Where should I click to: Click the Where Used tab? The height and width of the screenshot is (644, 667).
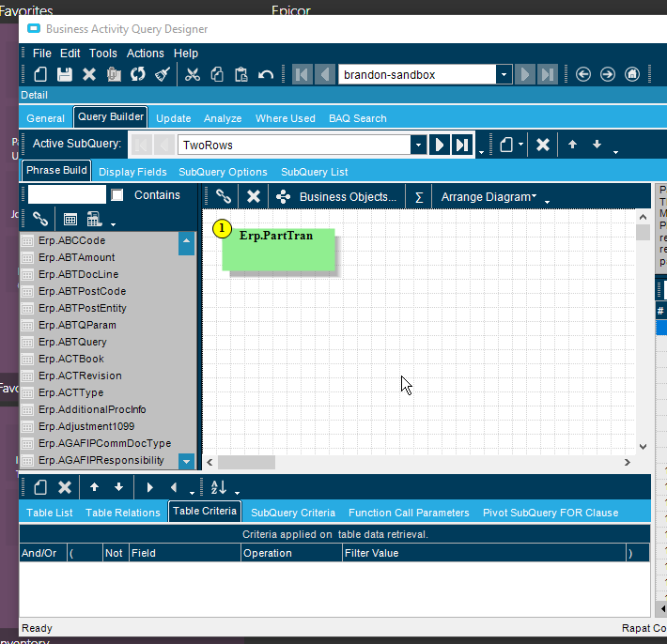pyautogui.click(x=285, y=118)
